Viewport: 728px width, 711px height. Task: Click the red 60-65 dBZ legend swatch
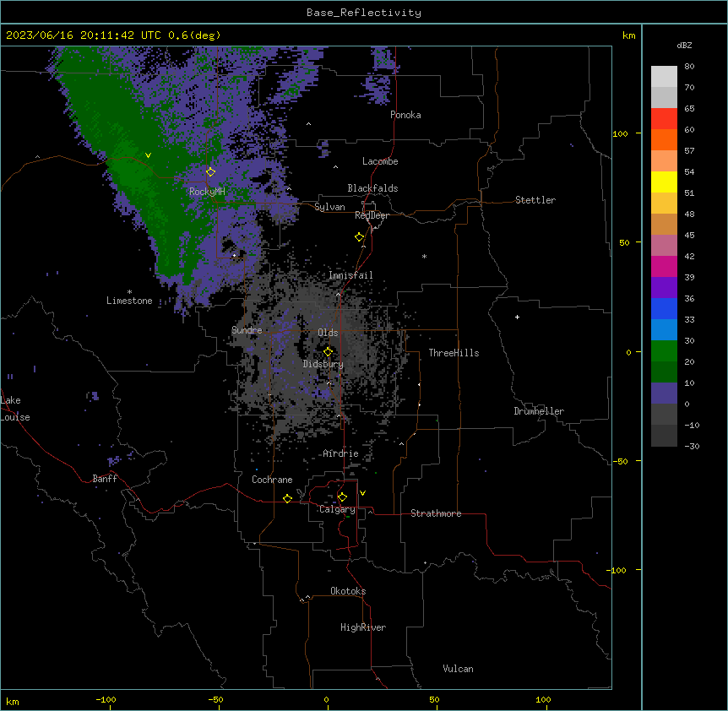point(664,118)
